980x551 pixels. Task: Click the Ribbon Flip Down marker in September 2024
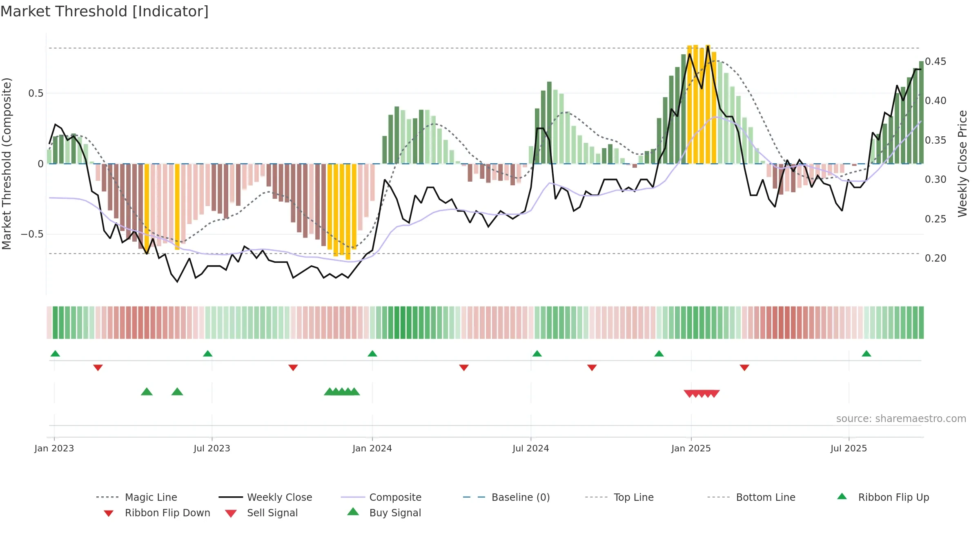coord(592,367)
